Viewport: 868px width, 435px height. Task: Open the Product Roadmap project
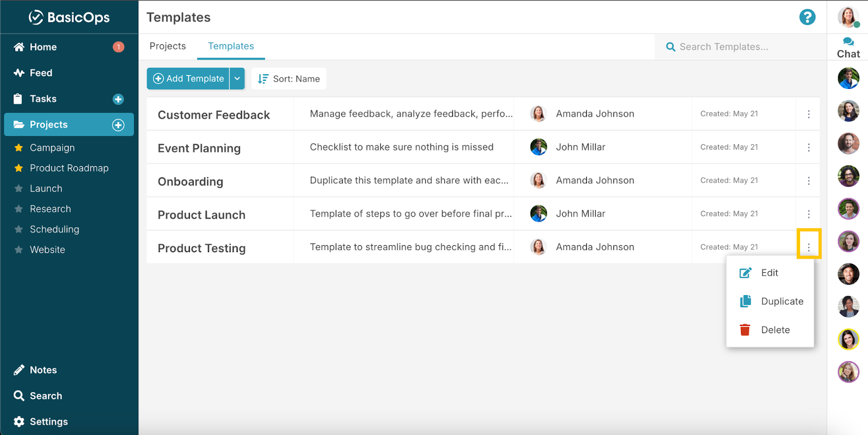pos(69,168)
